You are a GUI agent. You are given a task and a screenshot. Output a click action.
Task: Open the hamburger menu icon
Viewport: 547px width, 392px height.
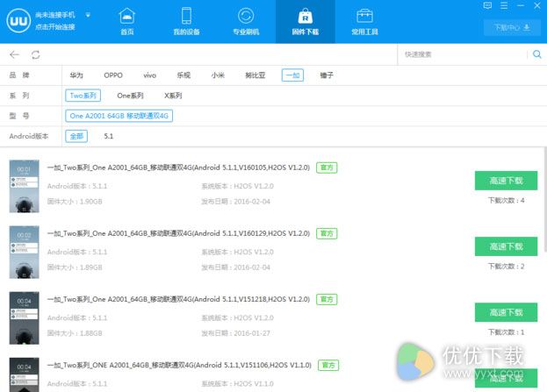click(504, 5)
